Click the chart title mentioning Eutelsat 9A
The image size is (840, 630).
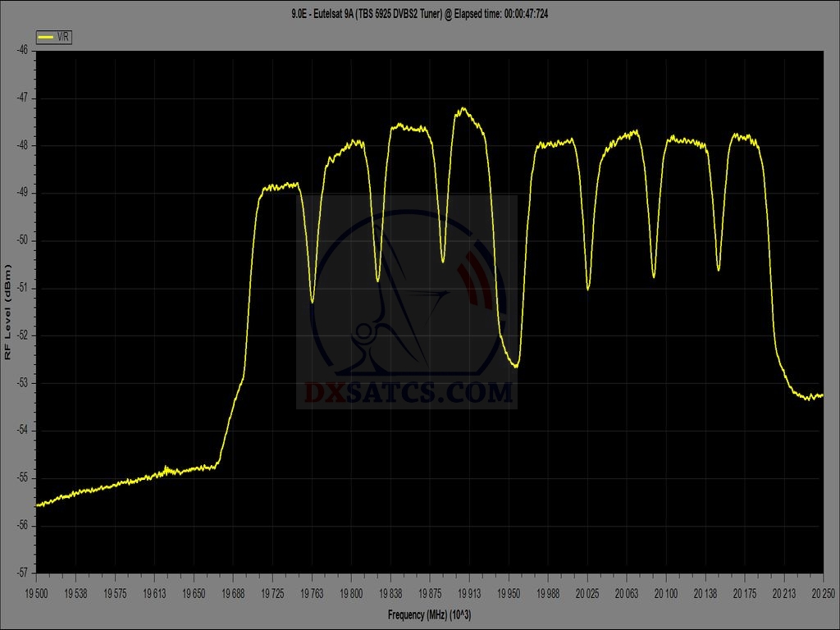[419, 14]
